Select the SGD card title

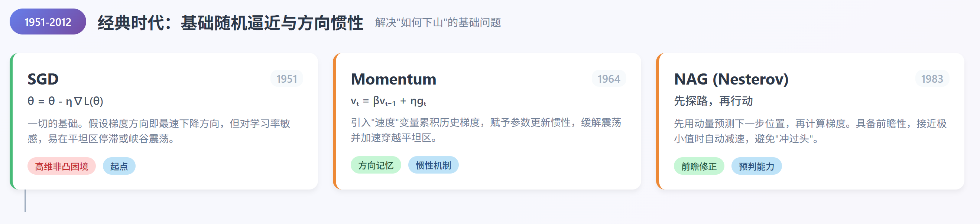click(x=43, y=79)
